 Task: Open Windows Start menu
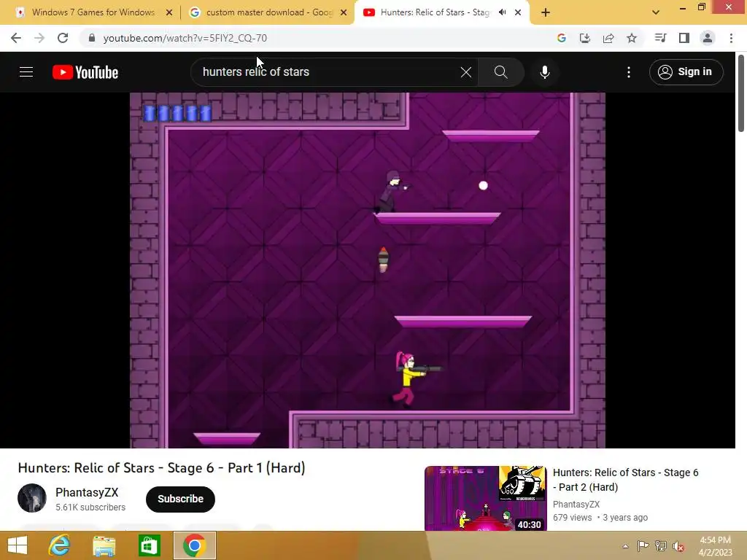(x=18, y=545)
